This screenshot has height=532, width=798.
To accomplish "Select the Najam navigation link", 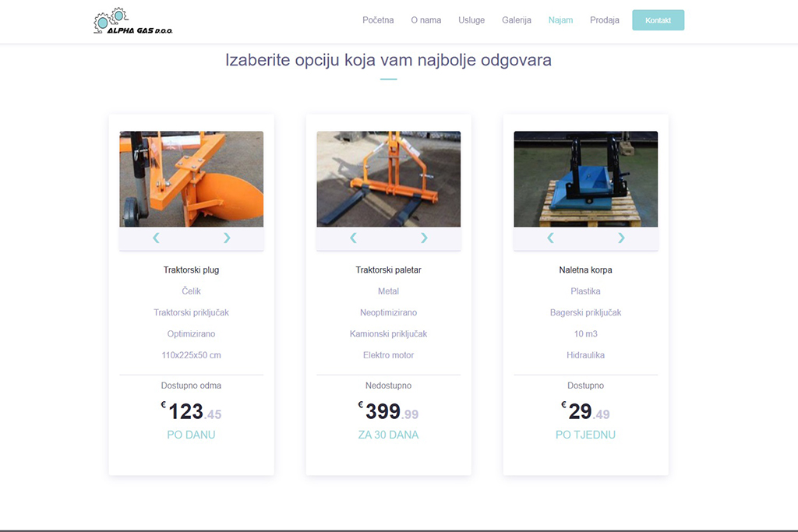I will pyautogui.click(x=560, y=20).
